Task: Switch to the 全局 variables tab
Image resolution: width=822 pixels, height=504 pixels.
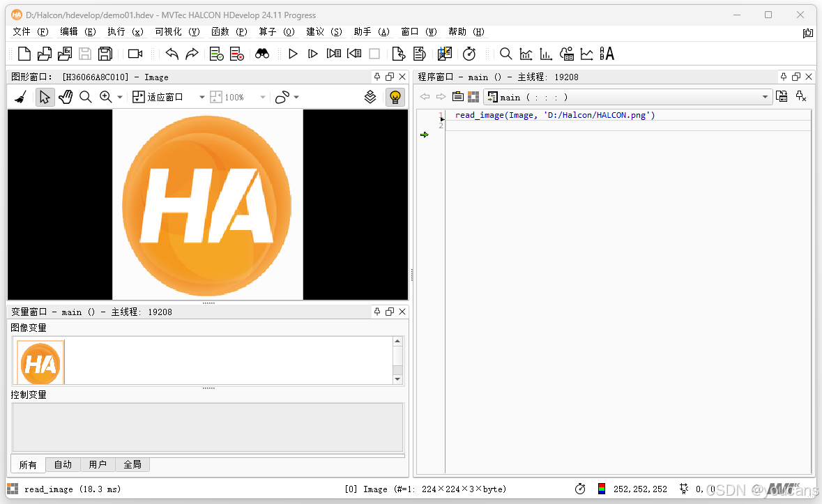Action: pyautogui.click(x=132, y=465)
